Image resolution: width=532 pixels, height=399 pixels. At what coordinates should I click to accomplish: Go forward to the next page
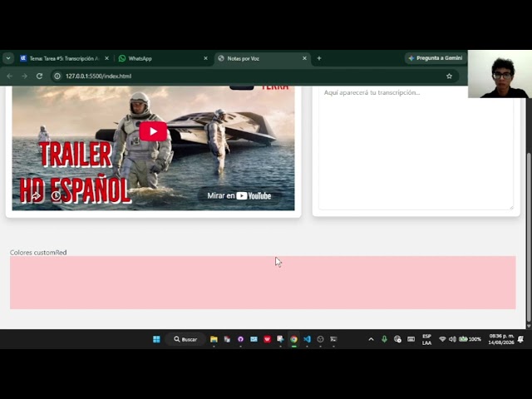coord(24,76)
